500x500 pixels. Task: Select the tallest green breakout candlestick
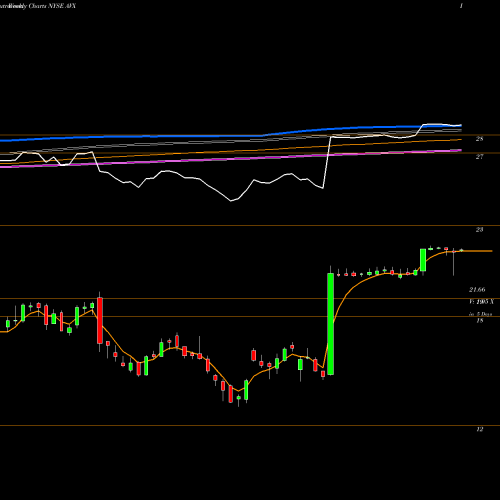click(330, 324)
